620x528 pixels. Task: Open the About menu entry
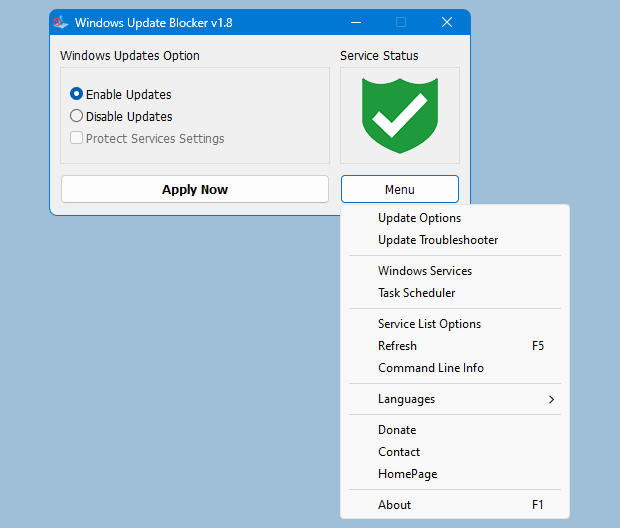[x=394, y=505]
